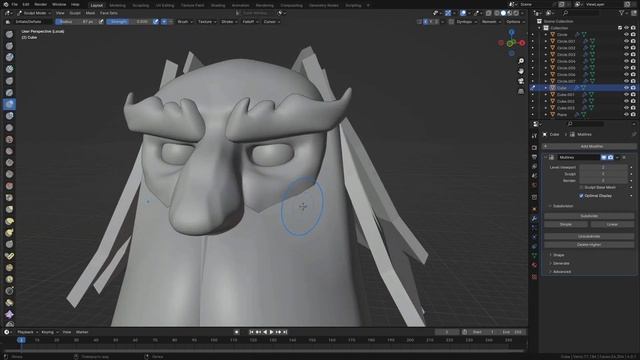The image size is (640, 360).
Task: Select the Crease sculpt brush
Action: click(x=9, y=128)
